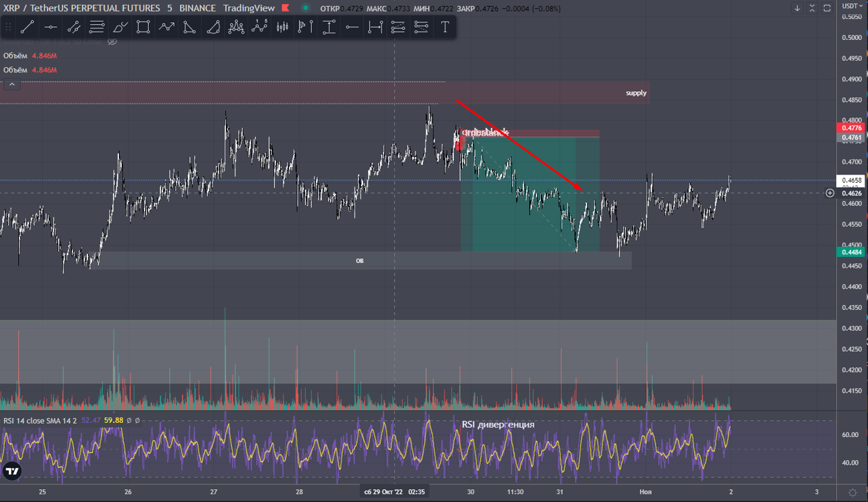
Task: Click the second Объём 4.846M volume label
Action: (30, 70)
